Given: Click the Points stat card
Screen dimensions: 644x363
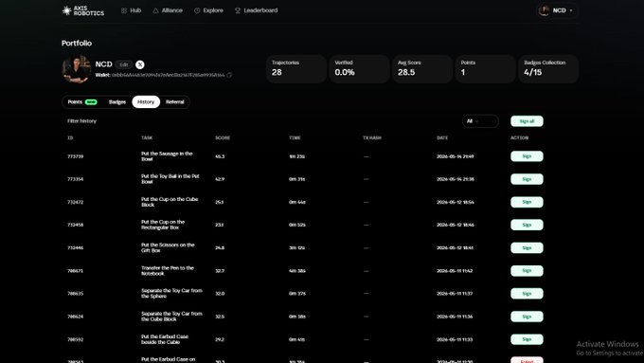Looking at the screenshot, I should tap(486, 69).
